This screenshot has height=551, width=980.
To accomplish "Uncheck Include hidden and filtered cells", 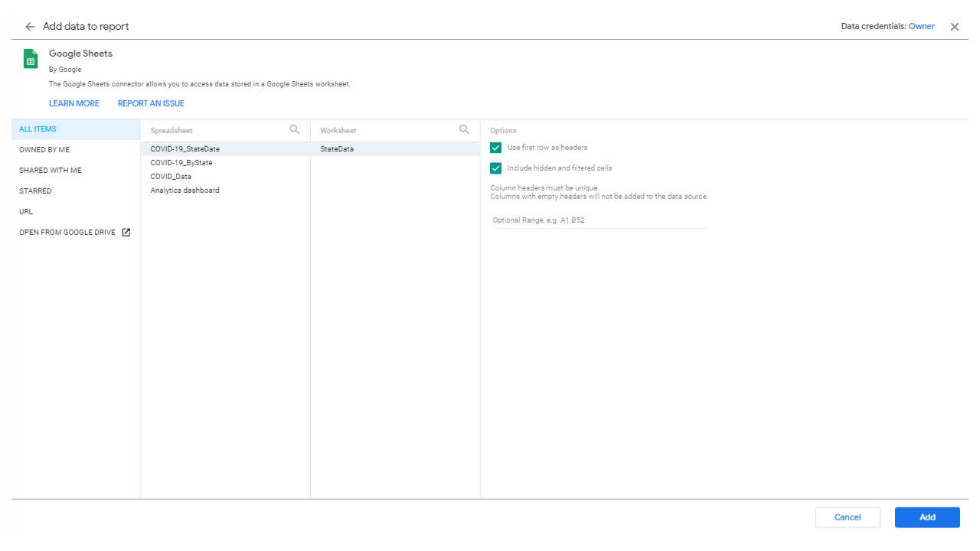I will coord(496,168).
